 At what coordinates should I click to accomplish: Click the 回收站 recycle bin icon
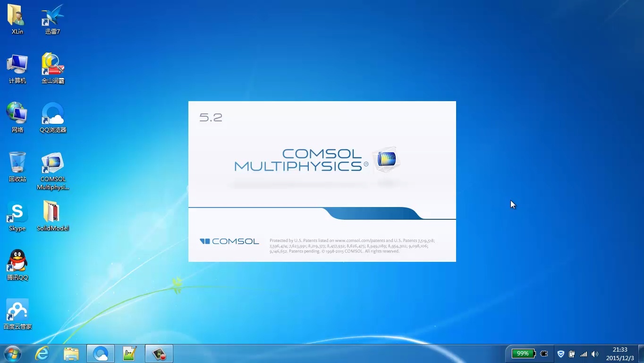[x=17, y=164]
